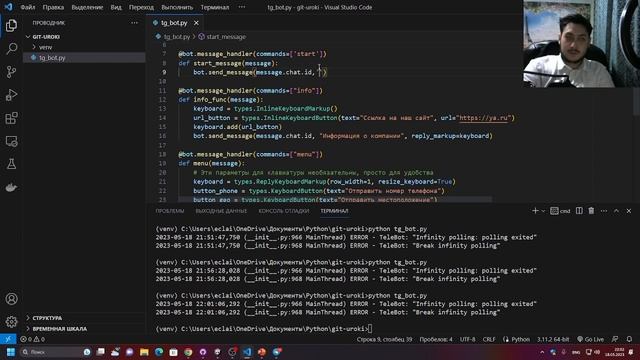
Task: Switch to the ВЫХОДНЫЕ ДАННЫЕ panel tab
Action: click(221, 211)
